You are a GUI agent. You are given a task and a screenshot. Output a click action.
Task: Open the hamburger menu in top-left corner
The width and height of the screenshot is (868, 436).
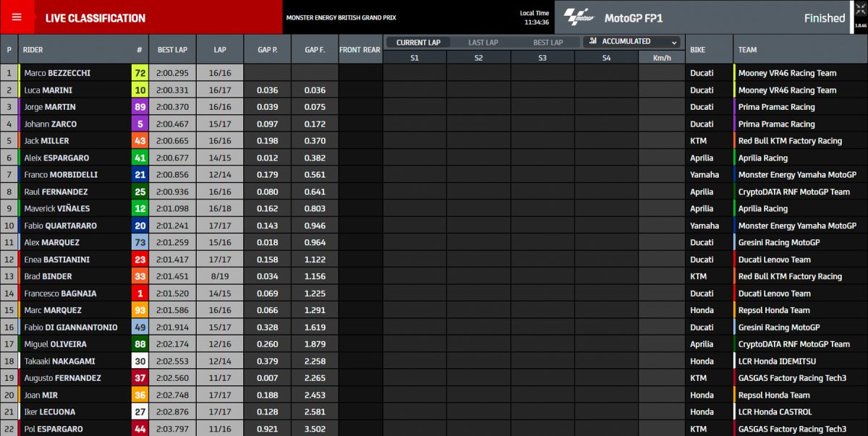tap(17, 17)
